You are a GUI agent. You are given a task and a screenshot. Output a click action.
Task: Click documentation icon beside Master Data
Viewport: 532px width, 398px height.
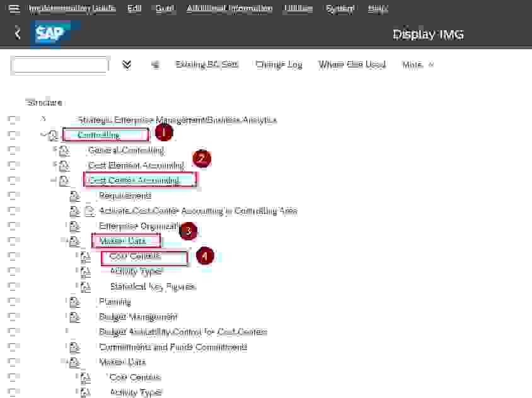pyautogui.click(x=74, y=240)
